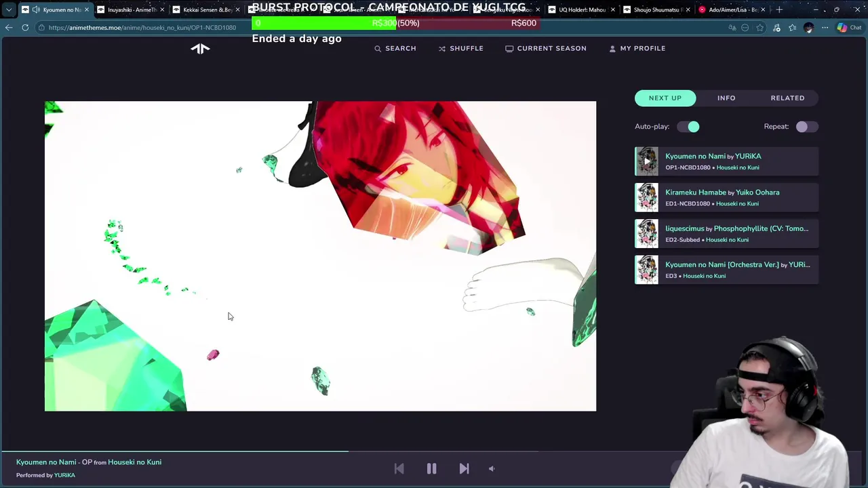This screenshot has height=488, width=868.
Task: Skip to previous track
Action: [399, 468]
